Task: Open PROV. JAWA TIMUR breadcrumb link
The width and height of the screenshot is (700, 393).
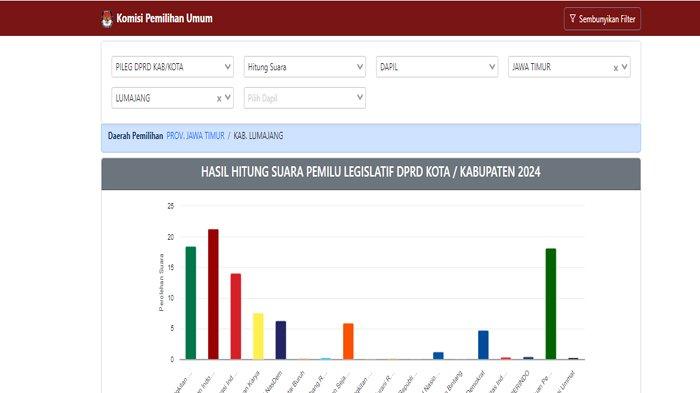Action: coord(196,136)
